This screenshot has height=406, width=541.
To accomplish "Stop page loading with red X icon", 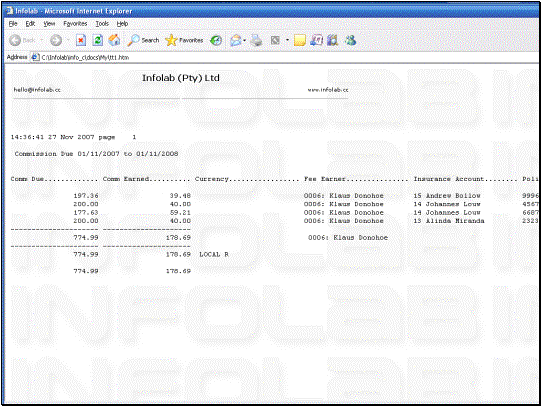I will pos(81,40).
